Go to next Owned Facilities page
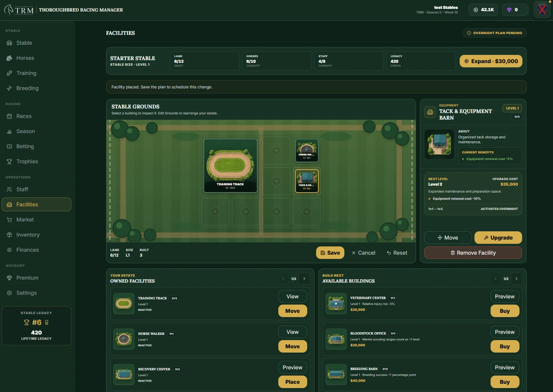 coord(304,279)
